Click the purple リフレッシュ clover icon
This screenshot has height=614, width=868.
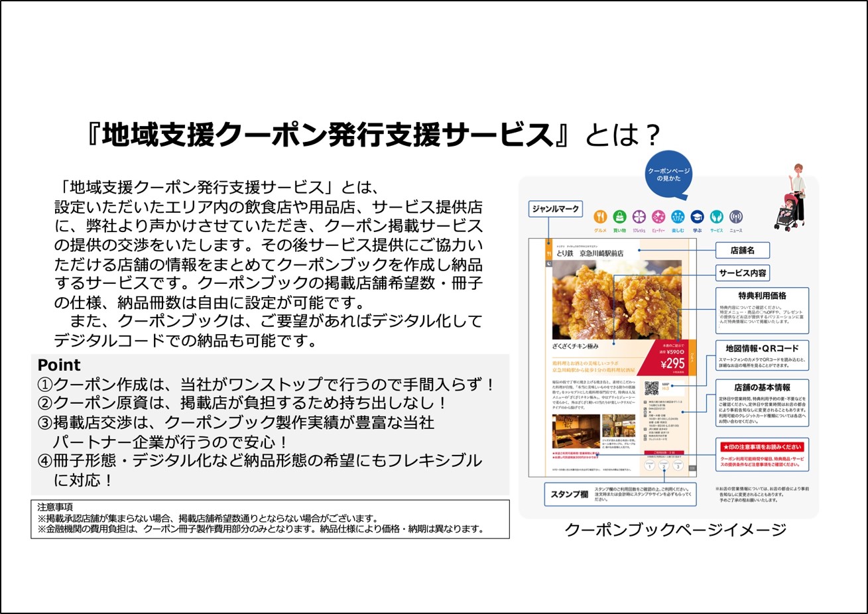(x=639, y=217)
